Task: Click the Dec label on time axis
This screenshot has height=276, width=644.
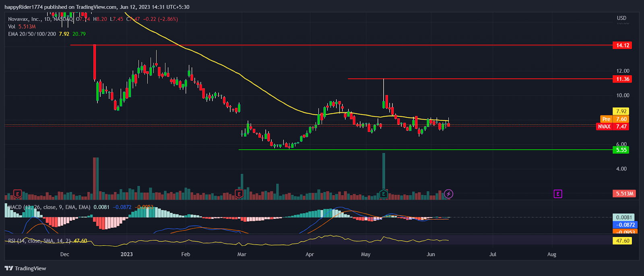Action: click(x=65, y=254)
